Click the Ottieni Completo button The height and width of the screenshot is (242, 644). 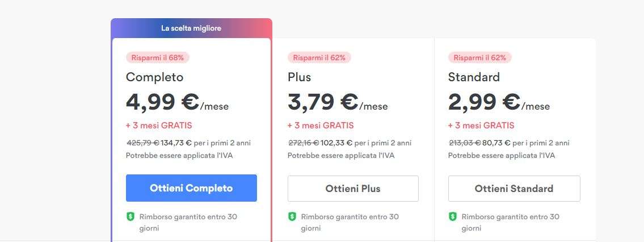pyautogui.click(x=191, y=188)
